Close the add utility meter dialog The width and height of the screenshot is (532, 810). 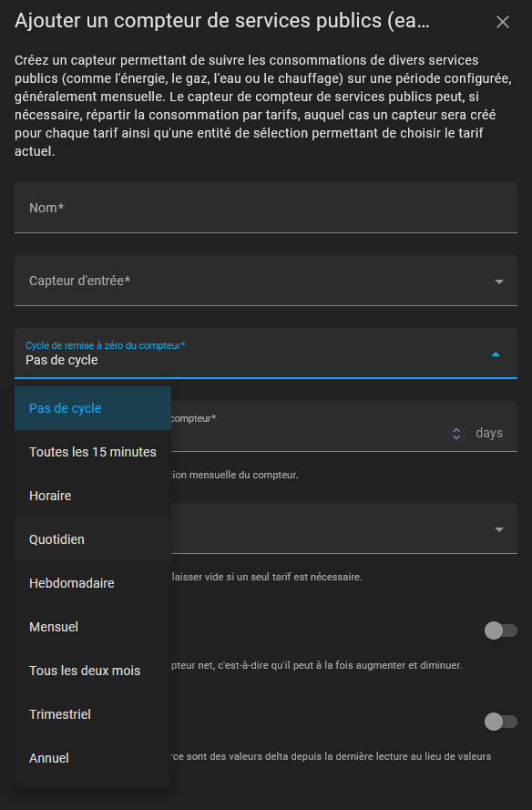tap(502, 22)
